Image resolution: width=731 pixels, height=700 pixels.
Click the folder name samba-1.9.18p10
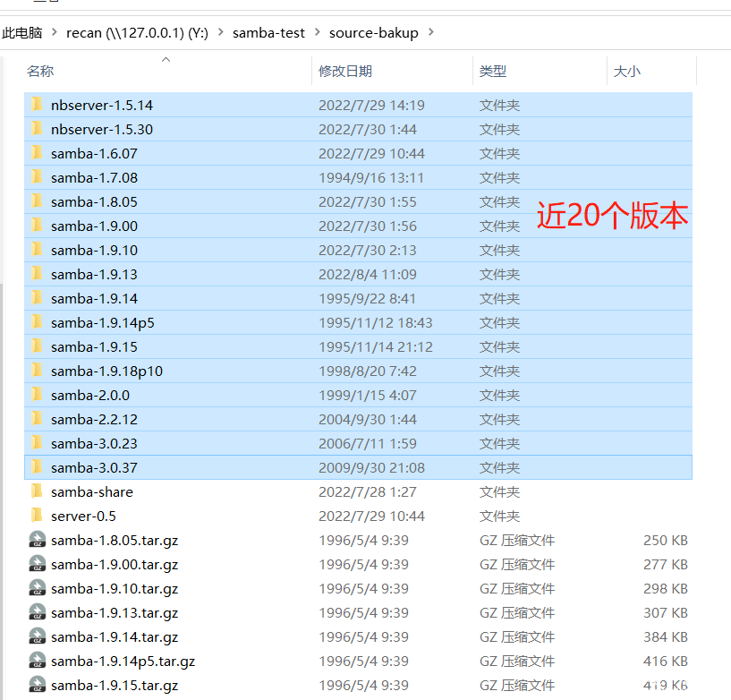point(106,371)
